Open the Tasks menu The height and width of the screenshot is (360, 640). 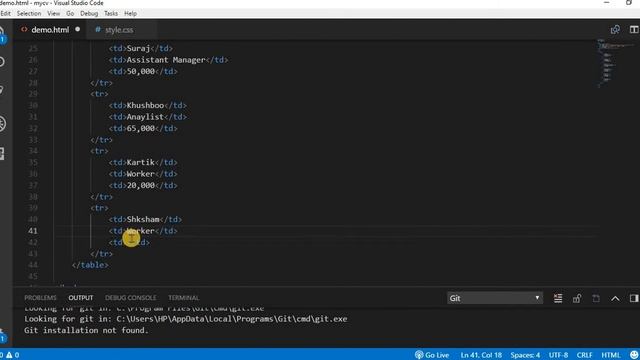tap(111, 13)
